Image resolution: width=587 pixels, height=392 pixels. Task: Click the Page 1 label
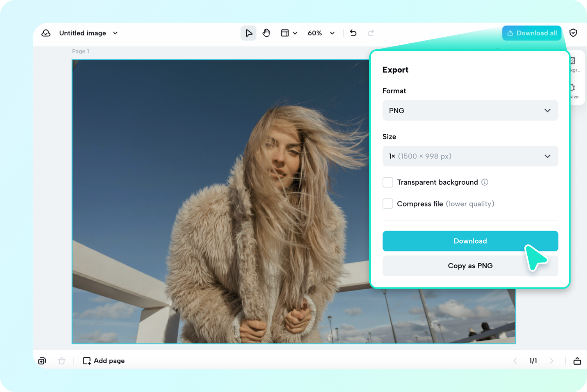point(80,51)
